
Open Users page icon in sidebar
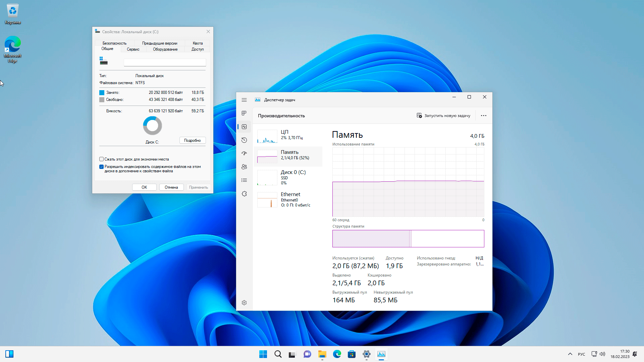click(x=244, y=167)
